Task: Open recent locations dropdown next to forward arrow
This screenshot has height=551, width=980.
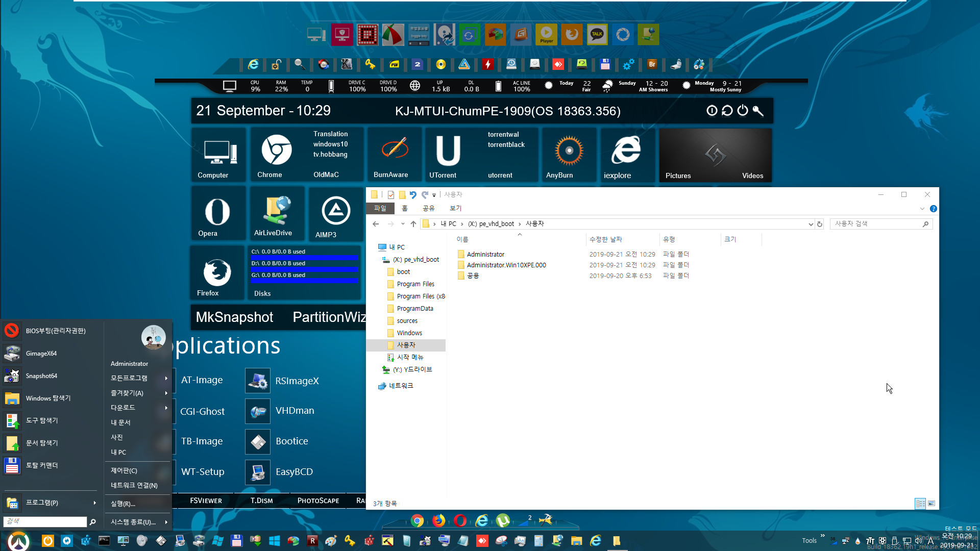Action: 403,224
